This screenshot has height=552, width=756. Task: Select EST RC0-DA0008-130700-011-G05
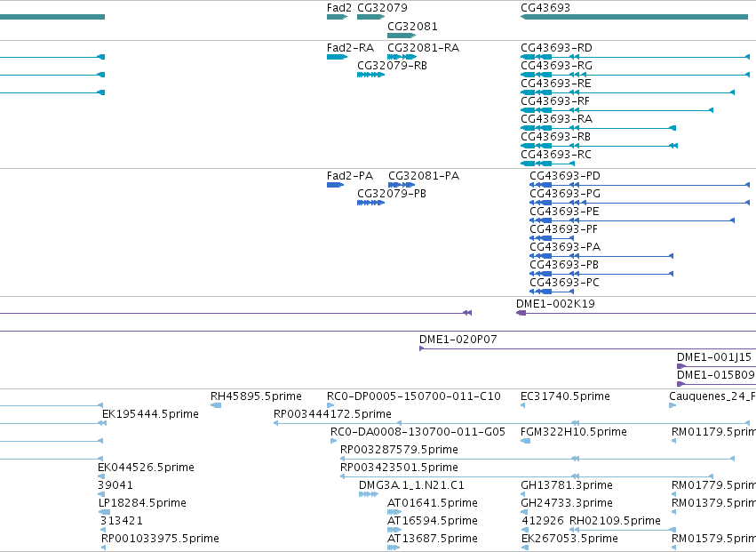[418, 433]
